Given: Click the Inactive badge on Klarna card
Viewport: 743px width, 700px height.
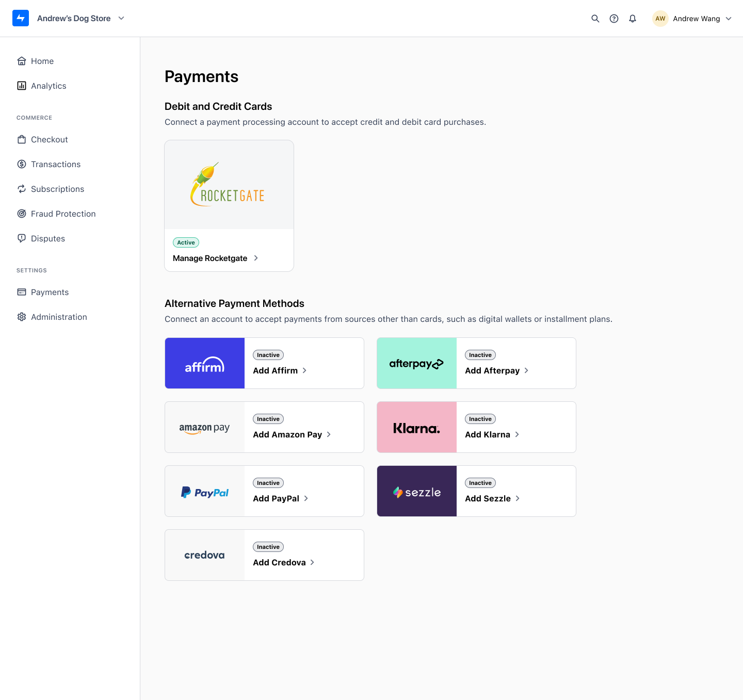Looking at the screenshot, I should point(480,419).
